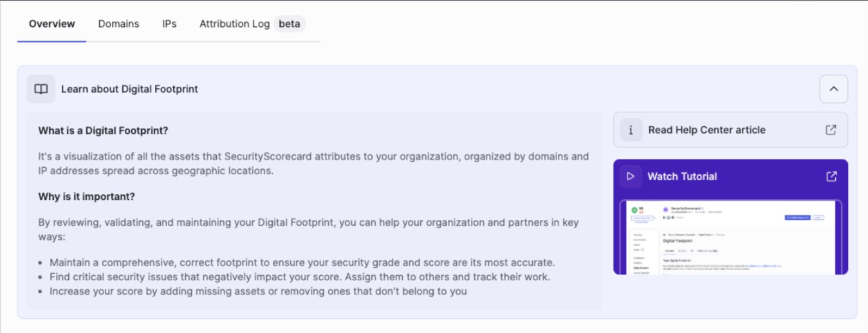Click the Learn about Digital Footprint header text
This screenshot has width=868, height=333.
(x=129, y=89)
